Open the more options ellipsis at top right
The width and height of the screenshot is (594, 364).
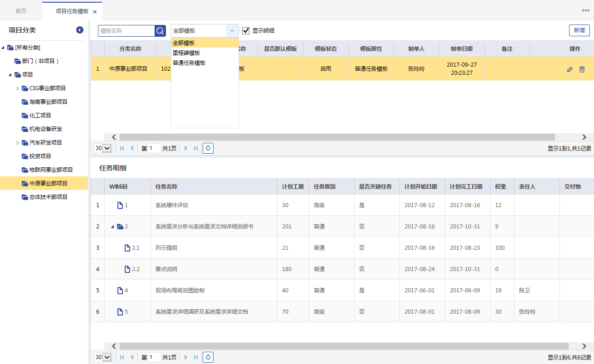585,10
